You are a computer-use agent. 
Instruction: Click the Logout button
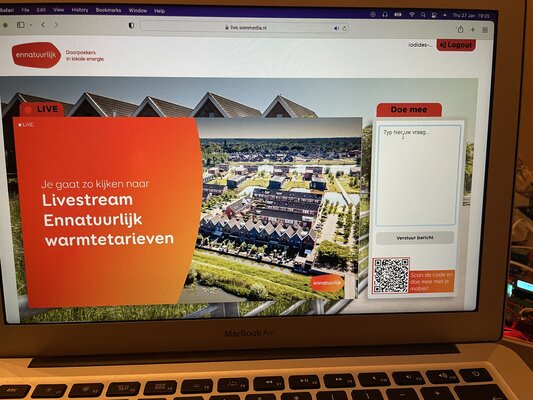(x=456, y=45)
